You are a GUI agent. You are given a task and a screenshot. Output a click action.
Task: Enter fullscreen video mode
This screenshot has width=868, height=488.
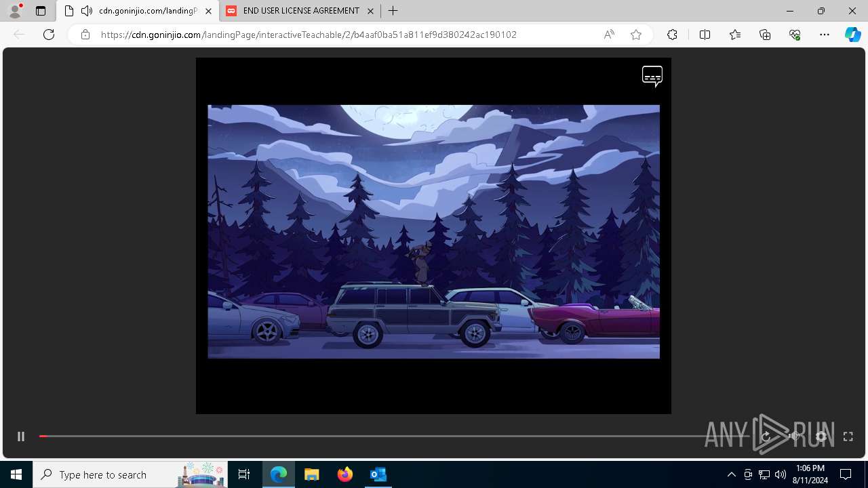[x=848, y=436]
